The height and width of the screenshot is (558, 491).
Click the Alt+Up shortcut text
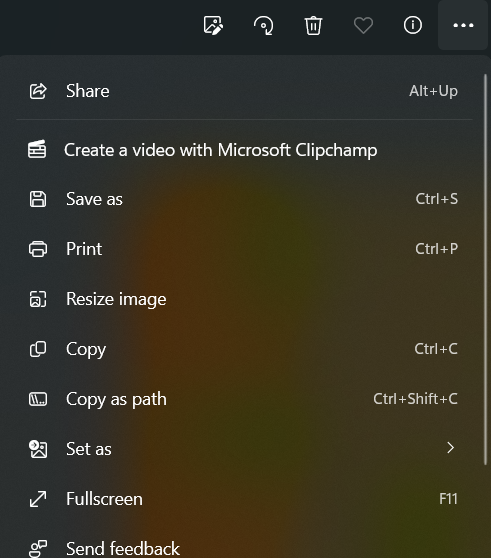(433, 91)
